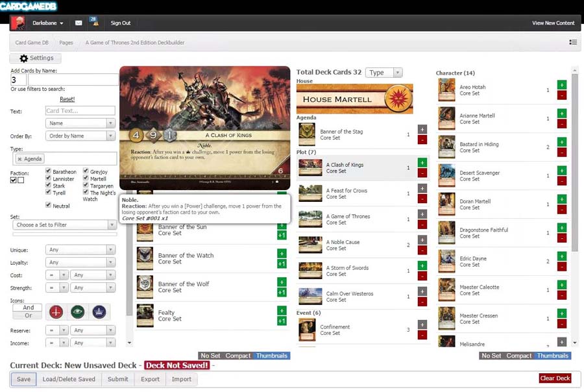Viewport: 584px width, 392px height.
Task: Select the Intrigue eye icon filter
Action: pos(77,312)
